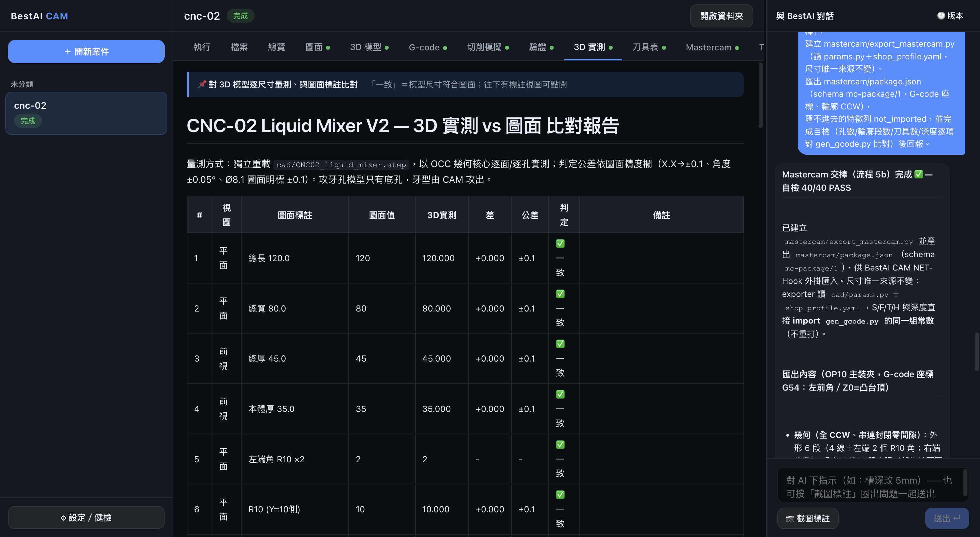
Task: Click the 公差 column header
Action: 530,215
